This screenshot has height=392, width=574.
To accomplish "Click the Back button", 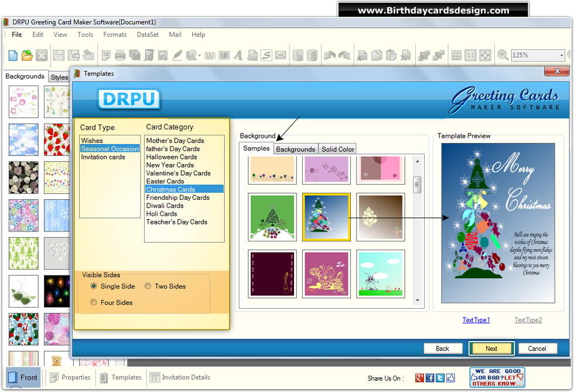I will [443, 349].
